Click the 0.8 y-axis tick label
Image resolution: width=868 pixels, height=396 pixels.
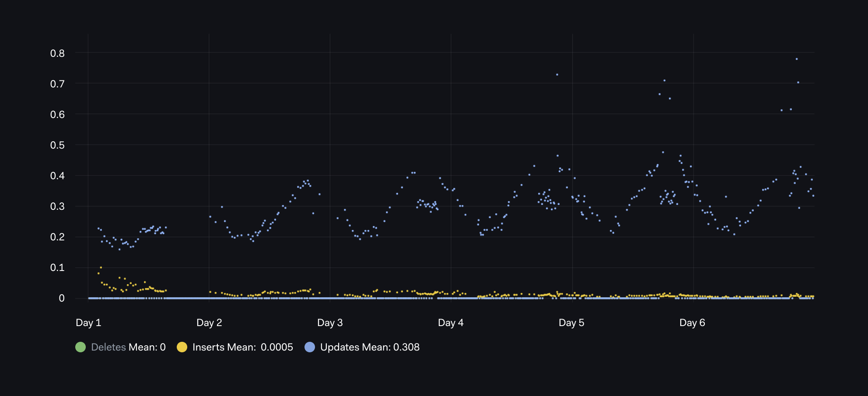[57, 53]
